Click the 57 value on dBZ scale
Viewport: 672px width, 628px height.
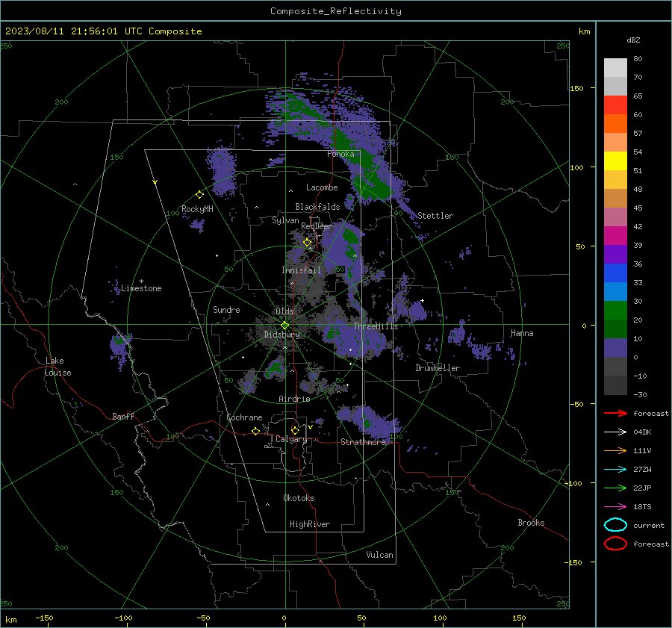point(638,134)
